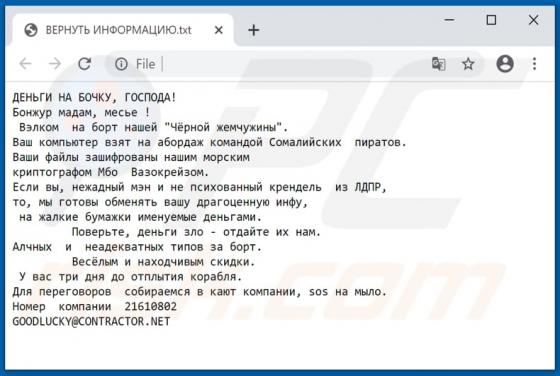Image resolution: width=560 pixels, height=376 pixels.
Task: Click the line на жалкие бумажки именуемые деньгами
Action: (140, 217)
